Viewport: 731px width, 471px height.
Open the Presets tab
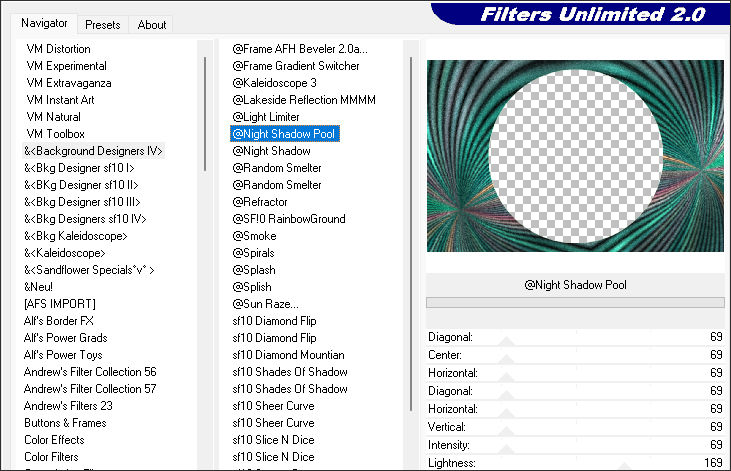pyautogui.click(x=103, y=25)
